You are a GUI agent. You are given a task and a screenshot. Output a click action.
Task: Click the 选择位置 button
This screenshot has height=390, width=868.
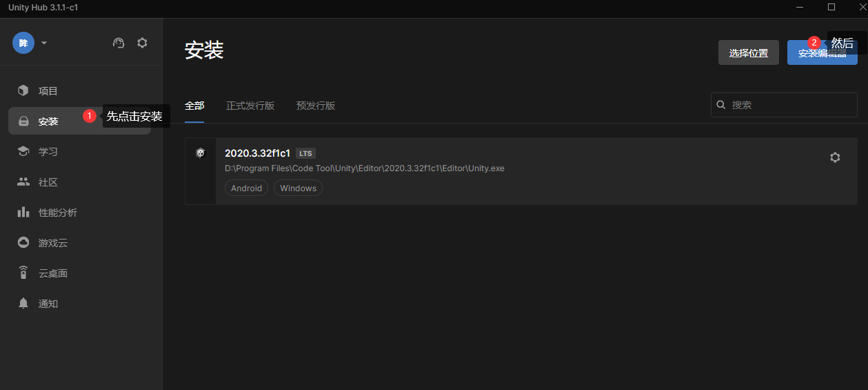(749, 52)
